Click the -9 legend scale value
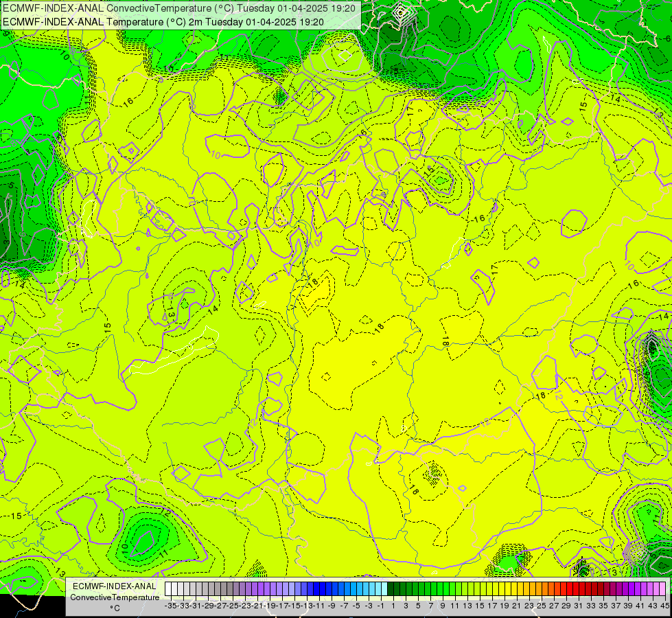 (x=332, y=606)
